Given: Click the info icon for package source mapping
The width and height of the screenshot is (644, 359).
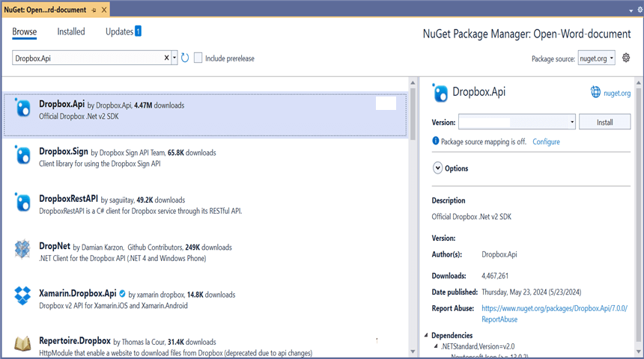Looking at the screenshot, I should (435, 141).
